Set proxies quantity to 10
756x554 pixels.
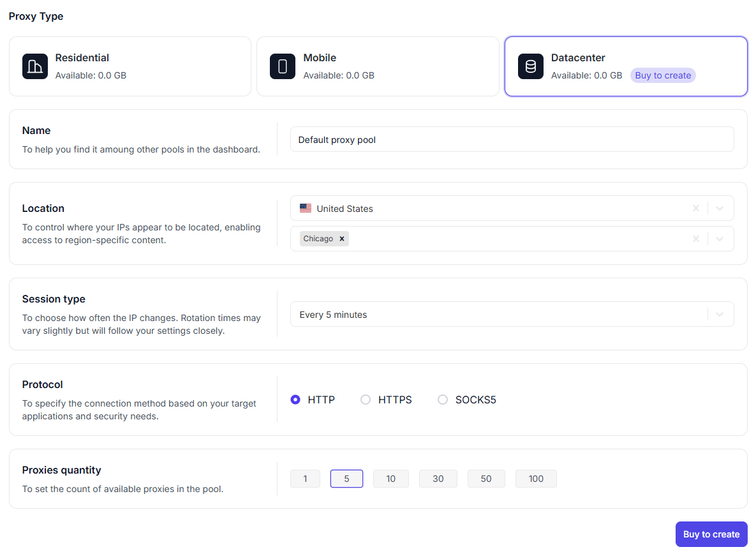coord(391,479)
